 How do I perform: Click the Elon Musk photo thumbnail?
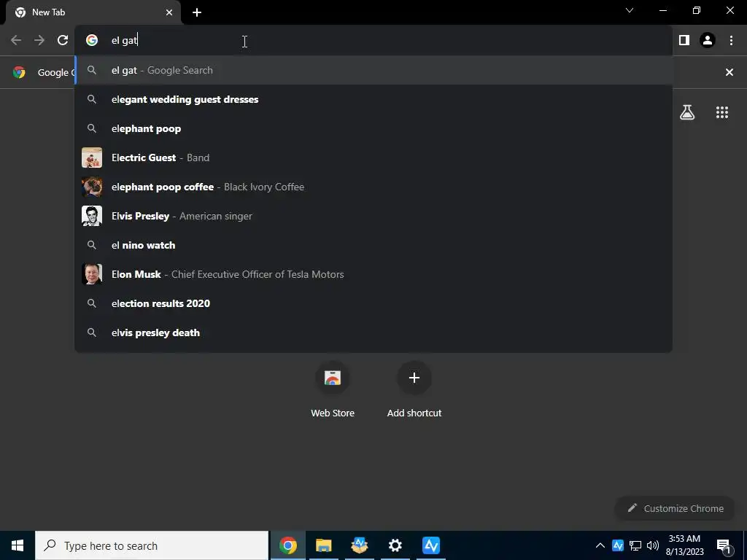coord(92,274)
